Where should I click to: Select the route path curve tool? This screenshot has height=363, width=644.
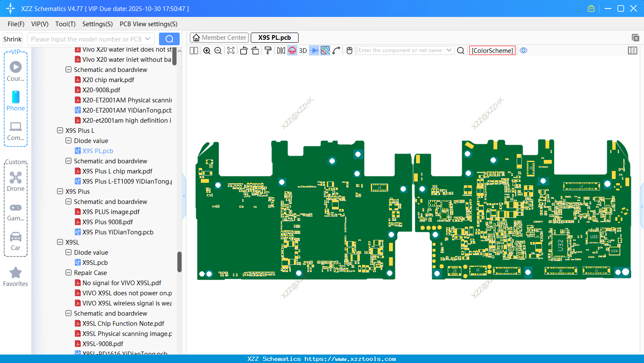[x=337, y=51]
